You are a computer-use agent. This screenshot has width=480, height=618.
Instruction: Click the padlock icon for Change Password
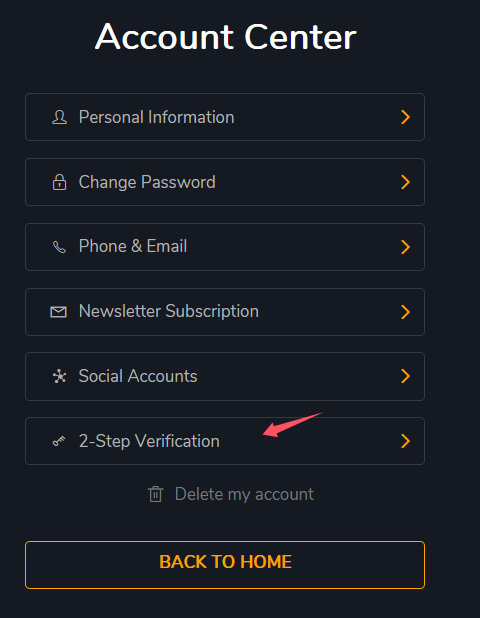(x=60, y=182)
